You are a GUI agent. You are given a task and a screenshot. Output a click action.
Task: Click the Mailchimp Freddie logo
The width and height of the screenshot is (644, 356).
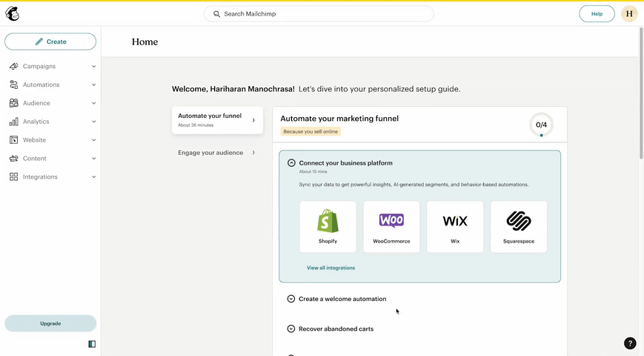pyautogui.click(x=13, y=13)
